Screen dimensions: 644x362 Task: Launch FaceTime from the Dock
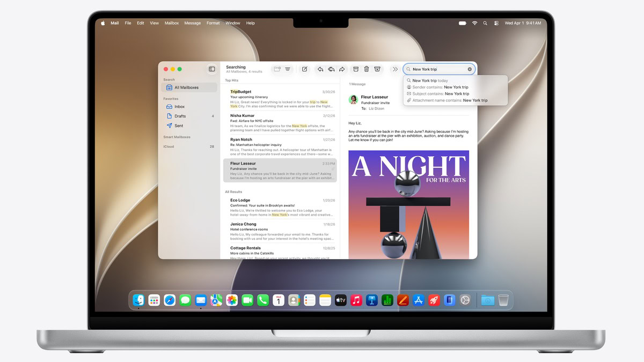(247, 300)
